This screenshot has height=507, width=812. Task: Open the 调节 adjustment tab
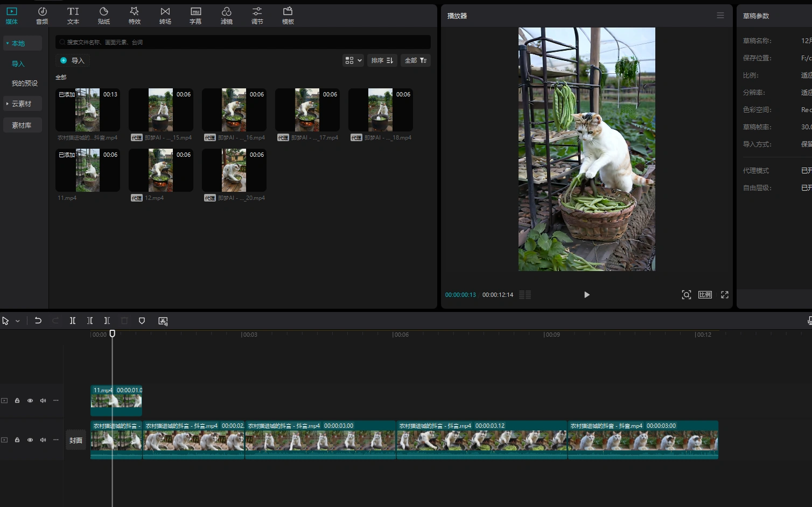pos(257,16)
